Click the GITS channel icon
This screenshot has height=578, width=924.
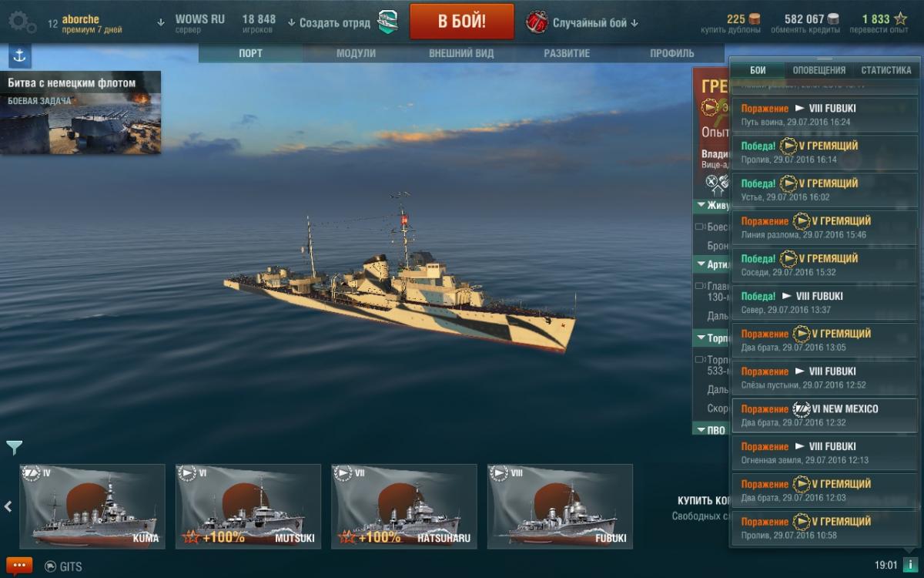pyautogui.click(x=51, y=566)
